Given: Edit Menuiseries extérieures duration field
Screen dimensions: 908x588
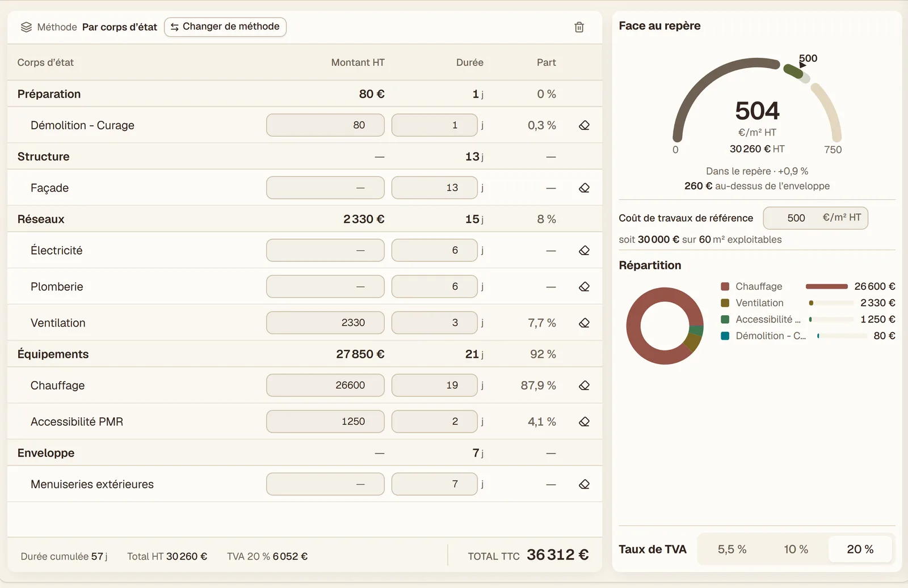Looking at the screenshot, I should point(435,484).
